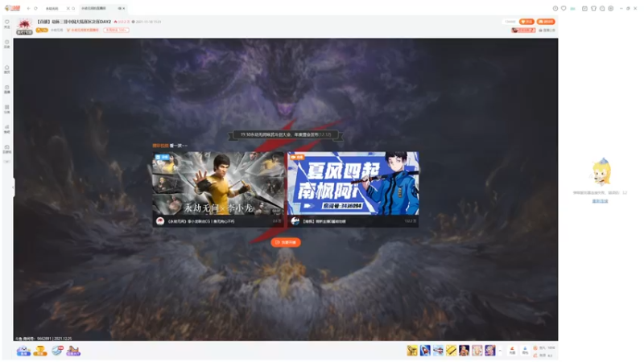Send the airplane gift
This screenshot has width=644, height=362.
click(438, 351)
